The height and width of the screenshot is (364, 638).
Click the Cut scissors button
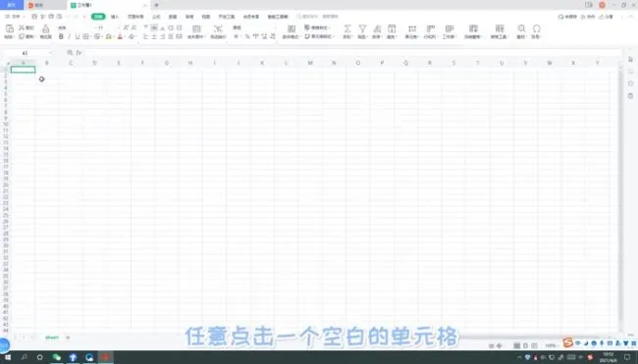click(27, 27)
